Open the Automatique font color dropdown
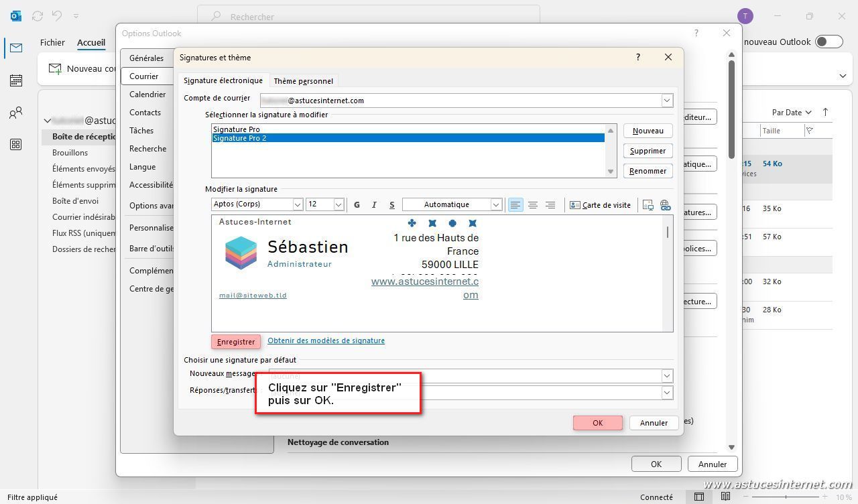This screenshot has height=504, width=858. pos(496,205)
